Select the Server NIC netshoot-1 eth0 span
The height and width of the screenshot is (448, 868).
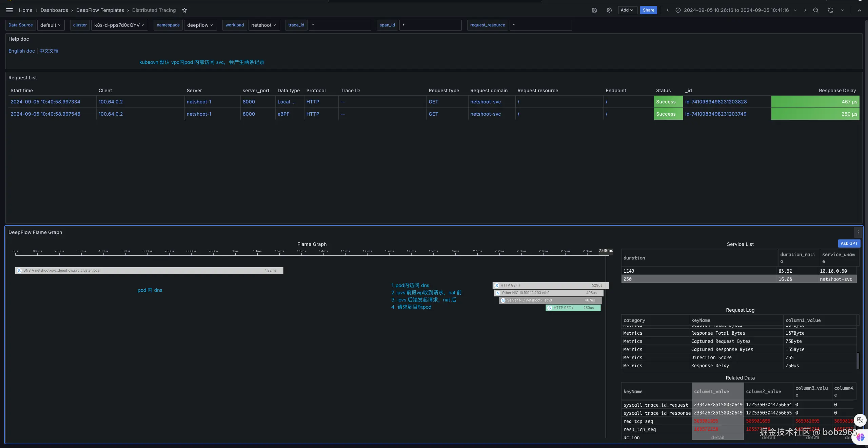(550, 300)
